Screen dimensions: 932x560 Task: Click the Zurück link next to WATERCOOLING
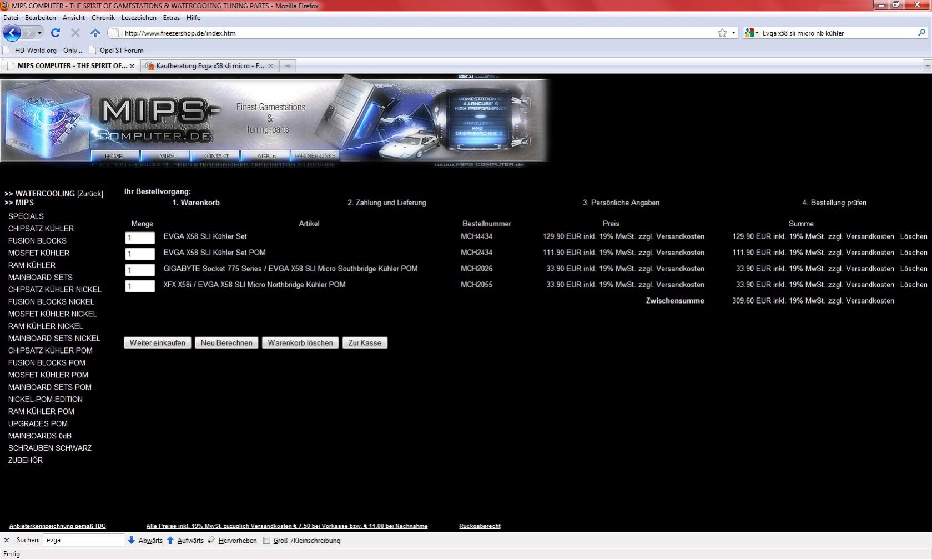90,194
